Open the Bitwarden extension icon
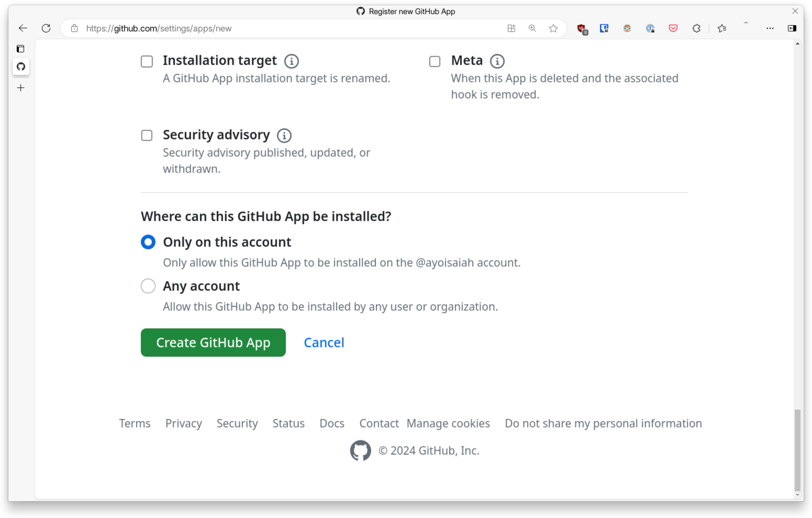The height and width of the screenshot is (518, 812). tap(604, 28)
